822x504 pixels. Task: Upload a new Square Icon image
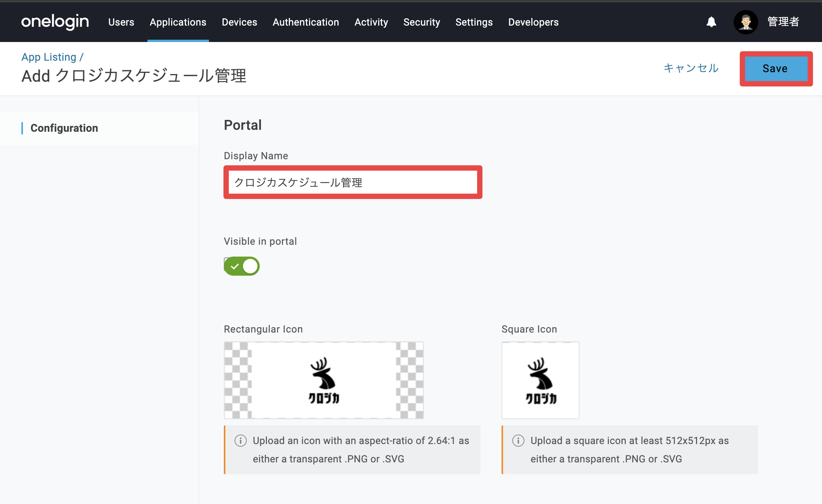pos(540,380)
